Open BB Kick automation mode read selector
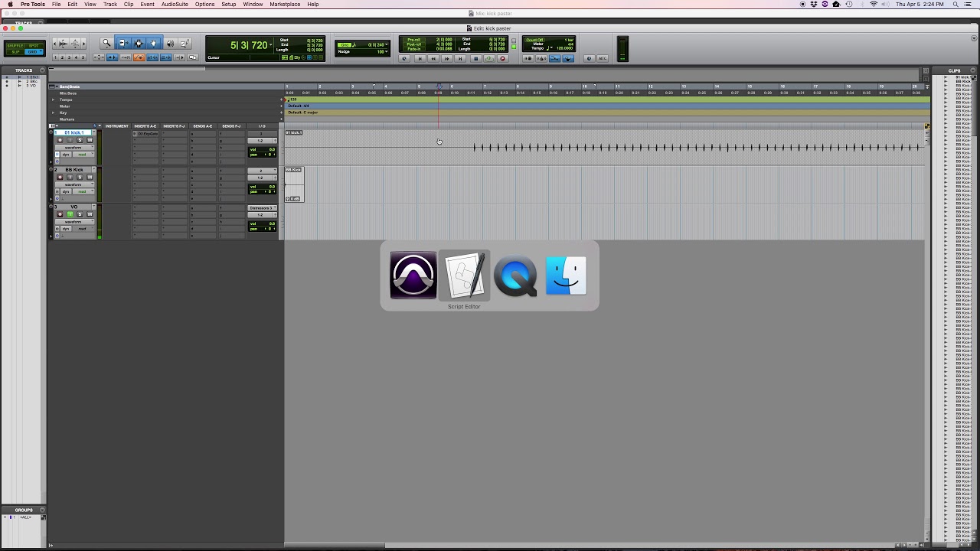This screenshot has width=980, height=551. coord(83,191)
